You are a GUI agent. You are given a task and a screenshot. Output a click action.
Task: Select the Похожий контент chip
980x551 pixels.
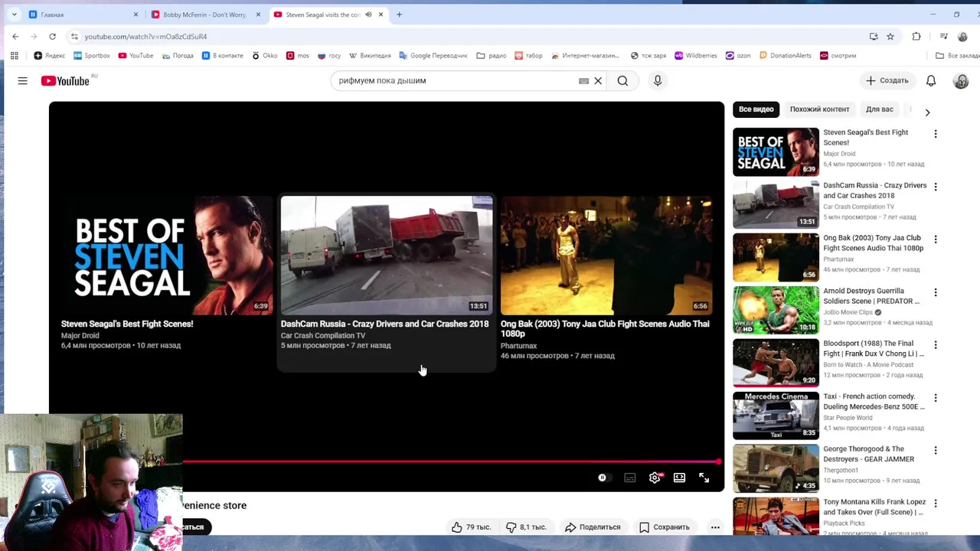coord(819,109)
